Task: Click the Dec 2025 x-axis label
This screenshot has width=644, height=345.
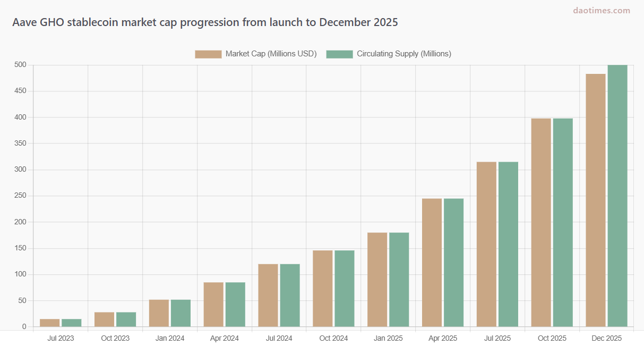Action: click(606, 338)
